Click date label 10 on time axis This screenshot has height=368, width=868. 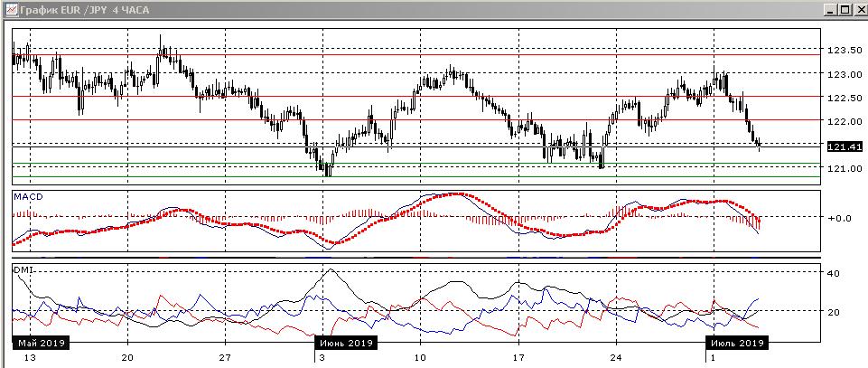coord(419,358)
